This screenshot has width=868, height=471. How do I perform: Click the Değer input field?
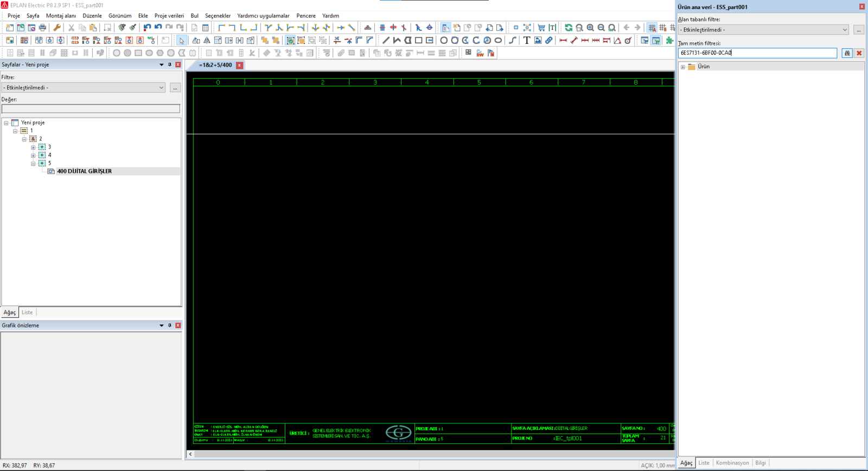(91, 109)
